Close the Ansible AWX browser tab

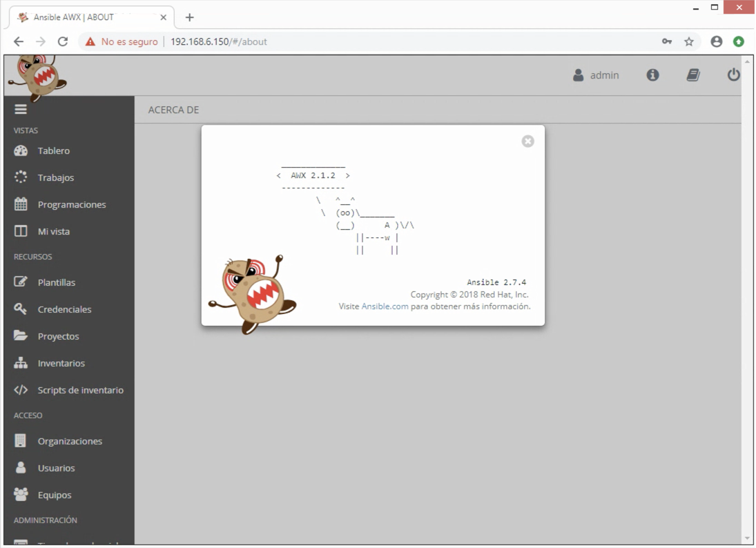[164, 17]
